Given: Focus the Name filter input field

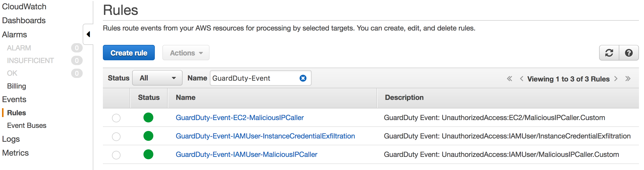Looking at the screenshot, I should pyautogui.click(x=255, y=78).
